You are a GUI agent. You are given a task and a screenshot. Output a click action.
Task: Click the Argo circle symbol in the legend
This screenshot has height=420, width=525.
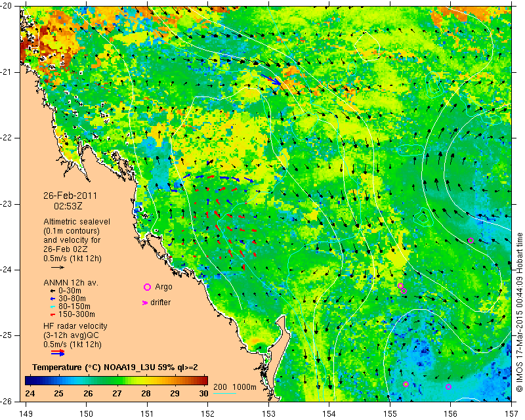(x=147, y=287)
